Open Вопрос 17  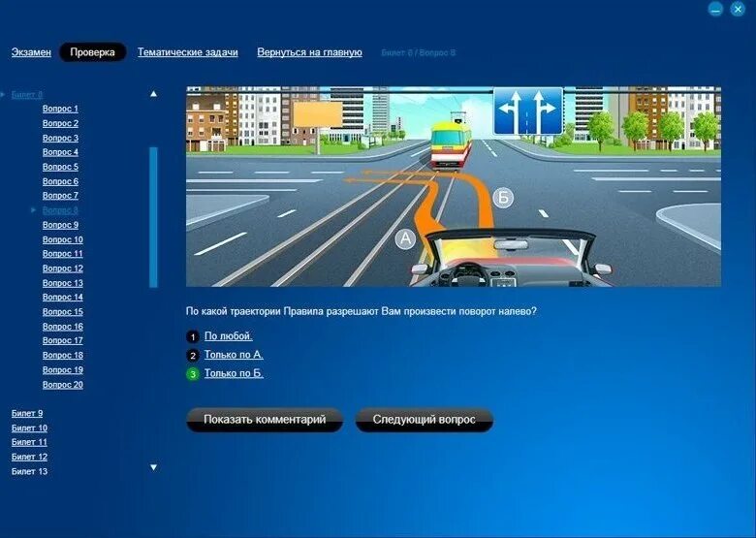pyautogui.click(x=63, y=340)
